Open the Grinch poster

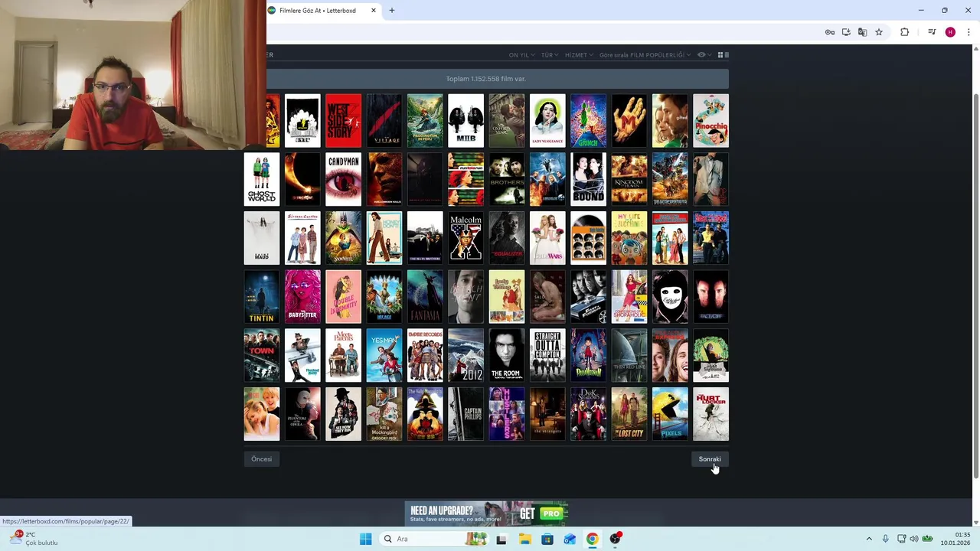coord(588,121)
